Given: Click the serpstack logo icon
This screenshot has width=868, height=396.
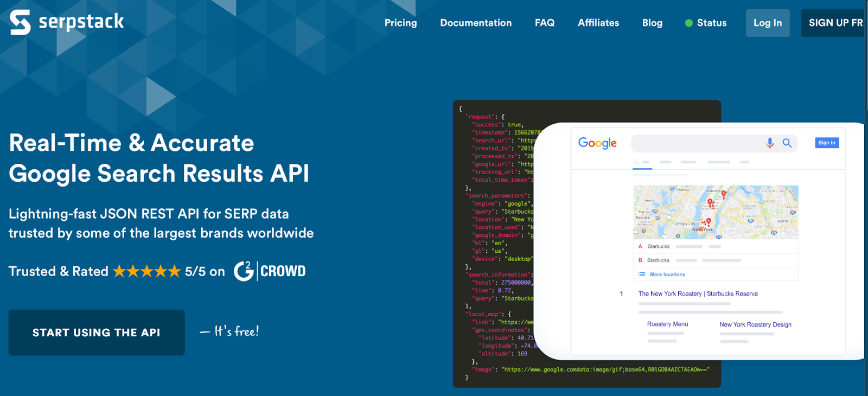Looking at the screenshot, I should click(20, 22).
